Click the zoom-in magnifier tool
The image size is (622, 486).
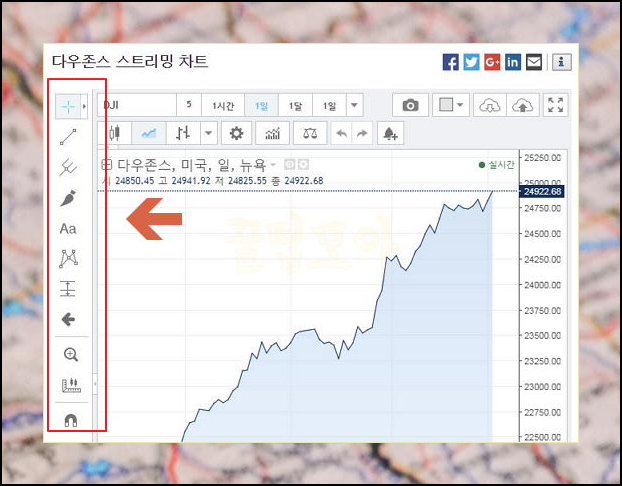(71, 354)
